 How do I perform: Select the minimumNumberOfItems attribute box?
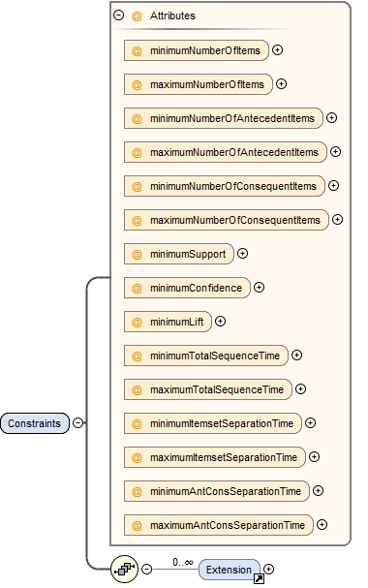[x=197, y=50]
